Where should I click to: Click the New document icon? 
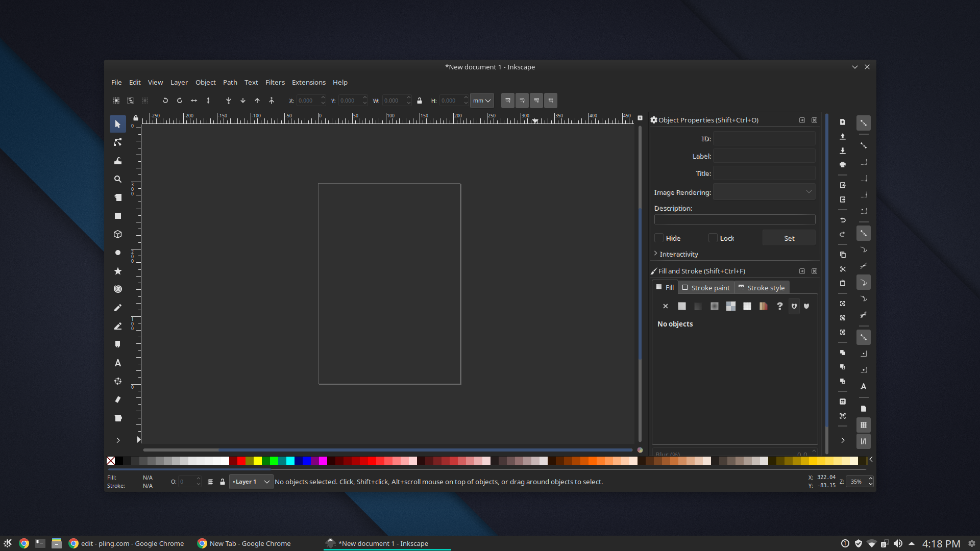843,122
